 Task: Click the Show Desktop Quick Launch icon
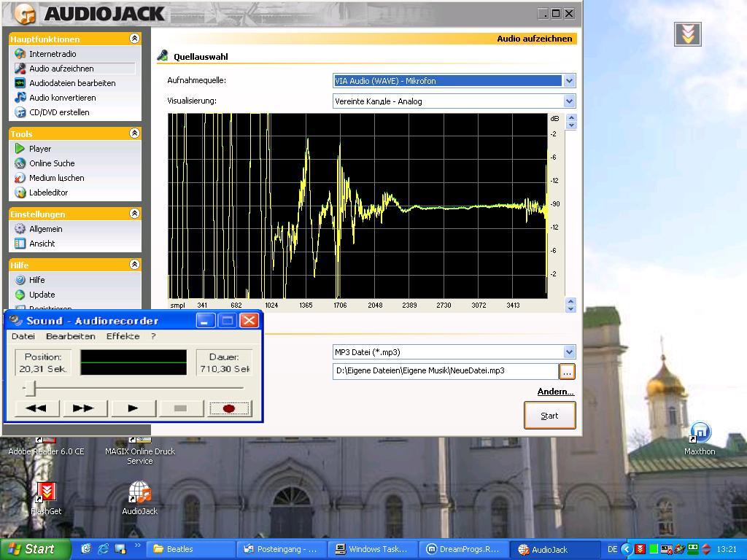point(120,549)
